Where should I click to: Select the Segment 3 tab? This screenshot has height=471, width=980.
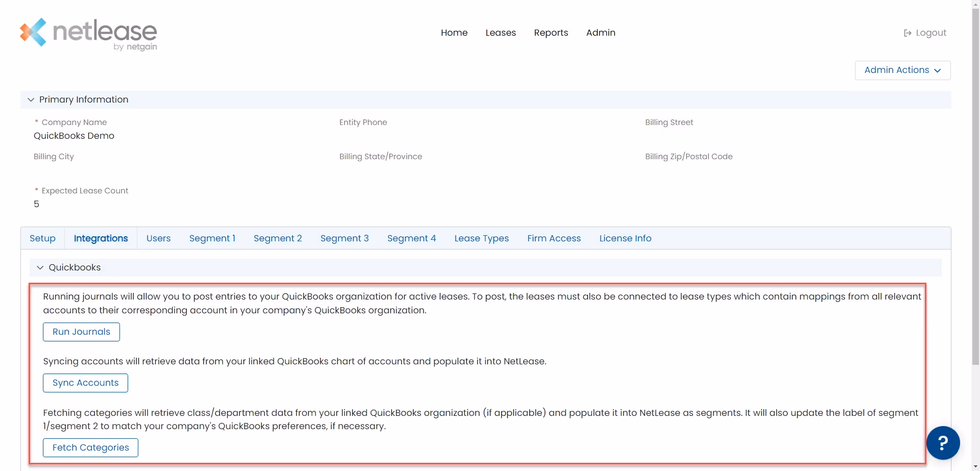[x=344, y=238]
